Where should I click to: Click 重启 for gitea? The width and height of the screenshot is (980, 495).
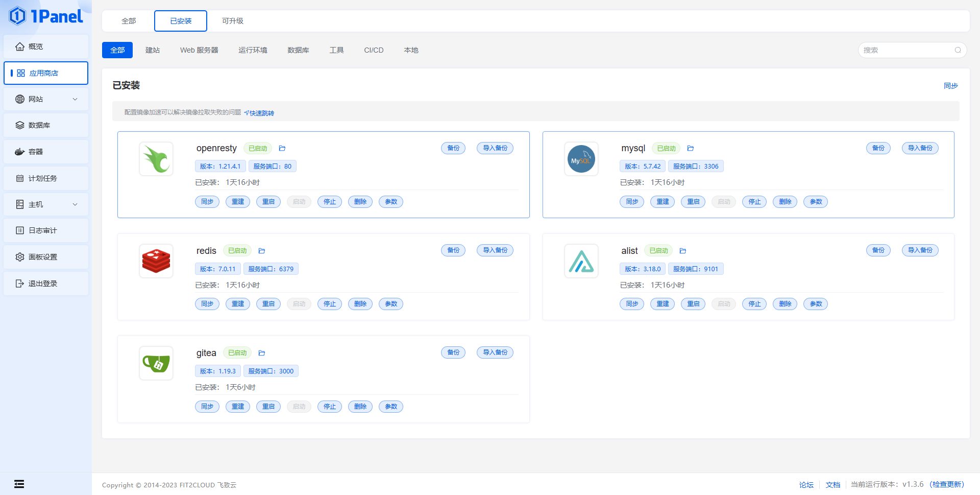coord(268,407)
